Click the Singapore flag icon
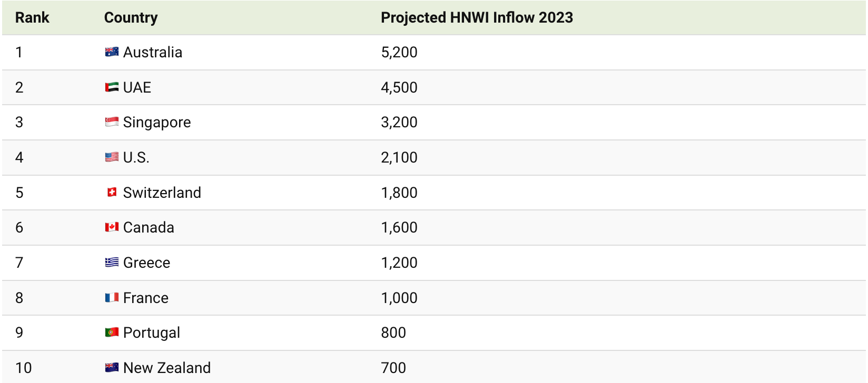Viewport: 868px width, 383px height. coord(112,122)
